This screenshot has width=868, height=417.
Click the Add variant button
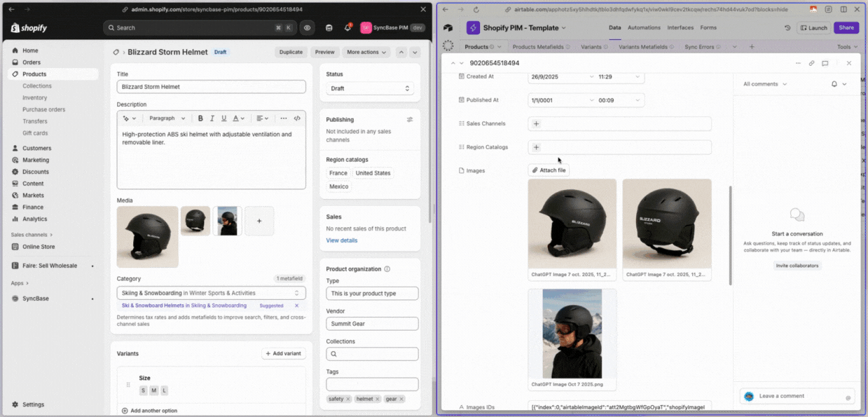click(x=284, y=353)
